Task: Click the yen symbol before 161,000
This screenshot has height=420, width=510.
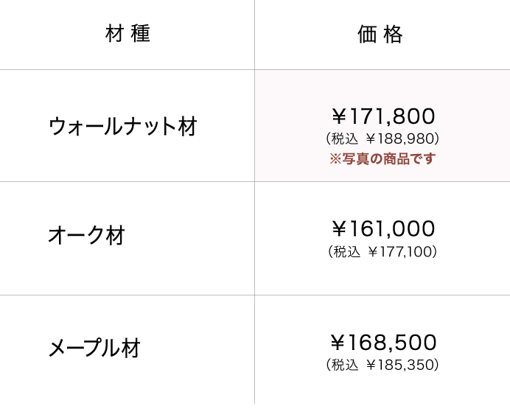Action: point(339,229)
